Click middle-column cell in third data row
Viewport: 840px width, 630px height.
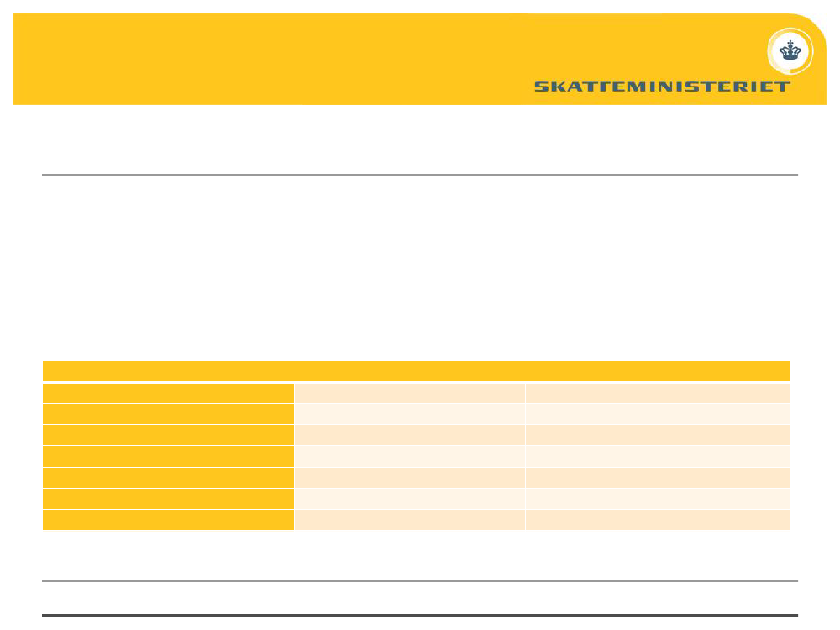(x=410, y=435)
